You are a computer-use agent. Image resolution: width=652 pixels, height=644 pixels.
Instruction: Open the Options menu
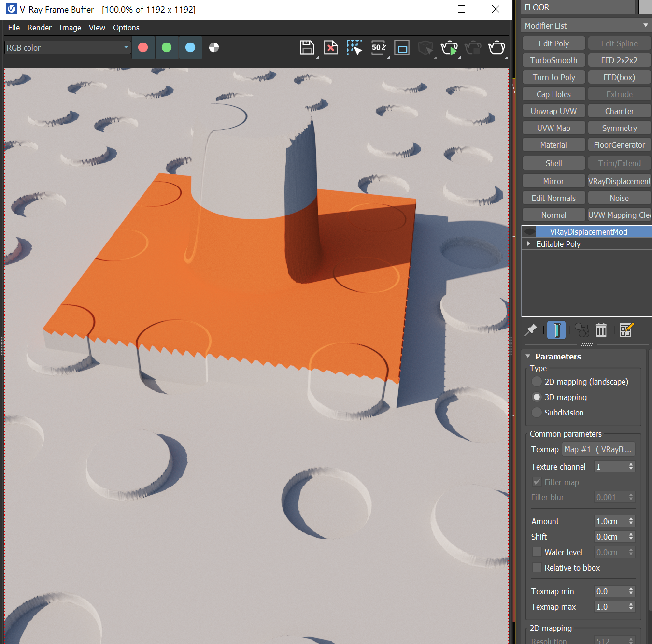126,28
